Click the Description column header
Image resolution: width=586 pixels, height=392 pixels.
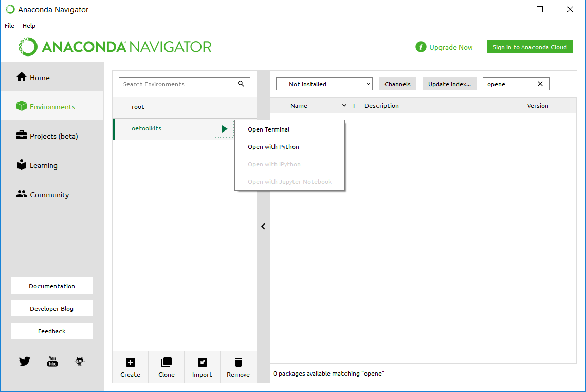(381, 106)
